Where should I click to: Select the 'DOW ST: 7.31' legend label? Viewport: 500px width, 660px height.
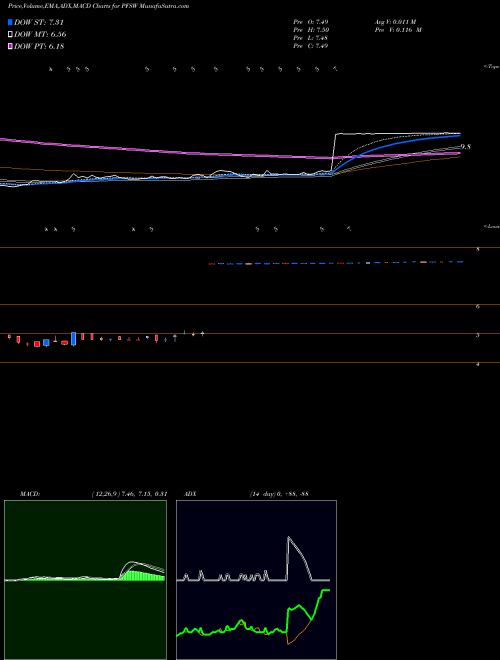point(39,22)
